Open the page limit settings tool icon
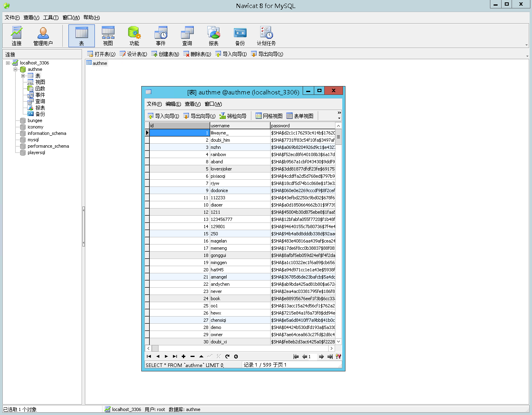Screen dimensions: 532x415 (338, 357)
